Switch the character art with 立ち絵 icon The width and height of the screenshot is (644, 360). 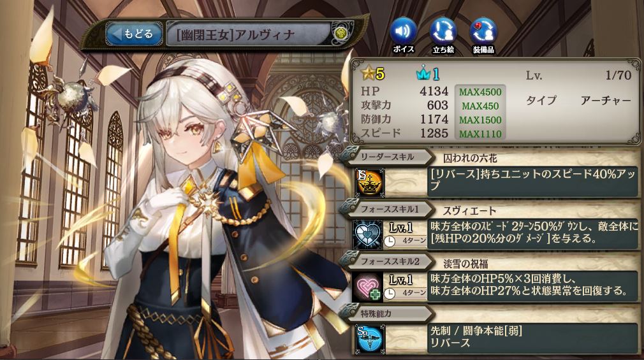pyautogui.click(x=443, y=35)
